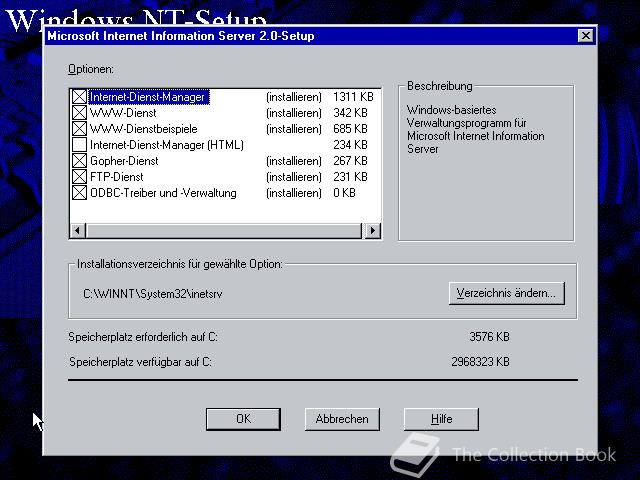
Task: Click the 1311 KB size value
Action: pos(353,97)
